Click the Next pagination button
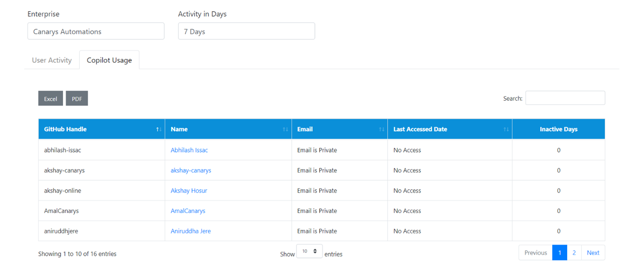 tap(593, 253)
